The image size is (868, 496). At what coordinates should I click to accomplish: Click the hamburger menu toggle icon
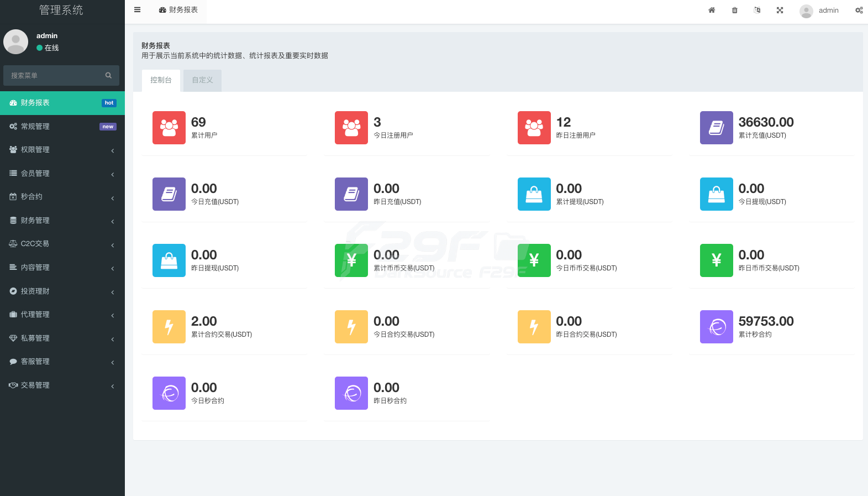point(137,10)
